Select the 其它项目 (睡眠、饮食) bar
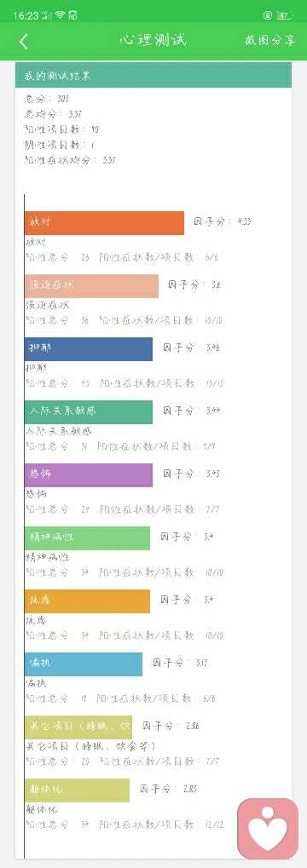Image resolution: width=307 pixels, height=868 pixels. click(x=78, y=727)
